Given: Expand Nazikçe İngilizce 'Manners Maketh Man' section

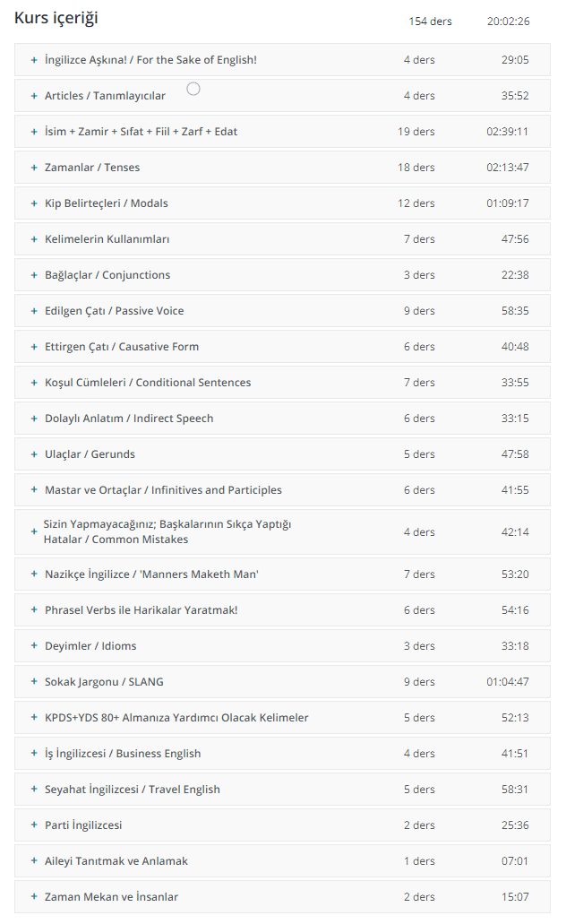Looking at the screenshot, I should tap(282, 574).
